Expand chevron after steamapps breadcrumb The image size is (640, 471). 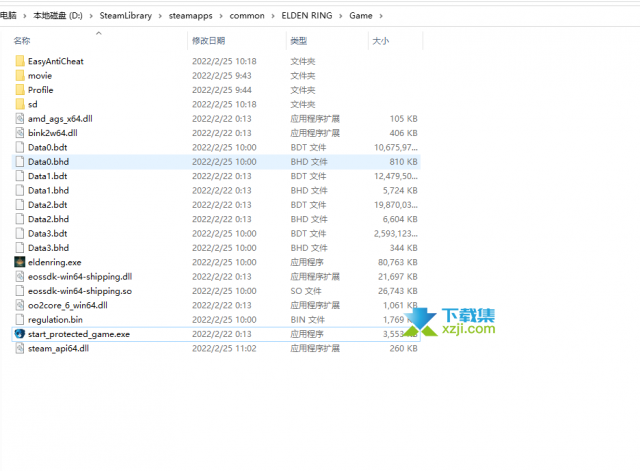221,16
